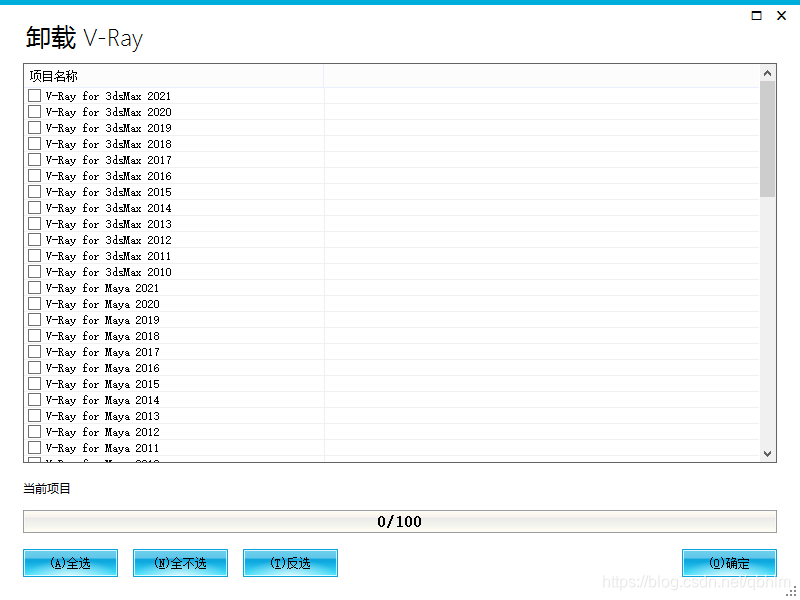The width and height of the screenshot is (800, 600).
Task: Select the text V-Ray for 3dsMax 2019
Action: point(108,128)
